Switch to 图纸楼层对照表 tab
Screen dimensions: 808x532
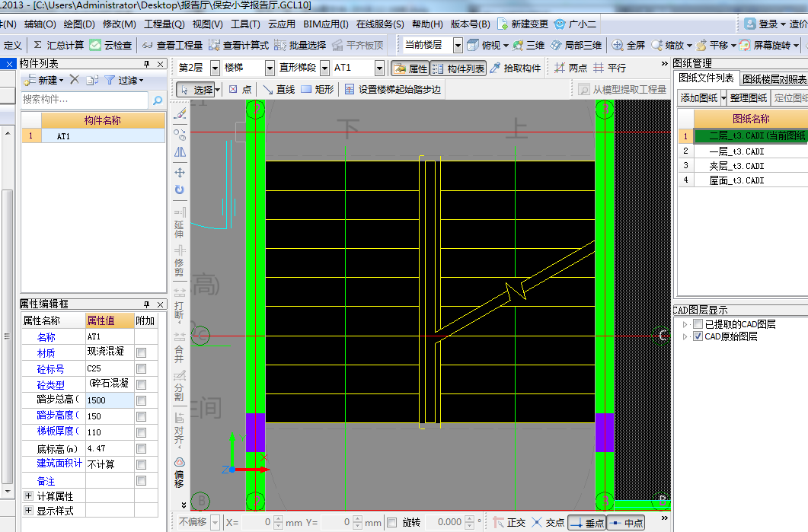pyautogui.click(x=774, y=79)
